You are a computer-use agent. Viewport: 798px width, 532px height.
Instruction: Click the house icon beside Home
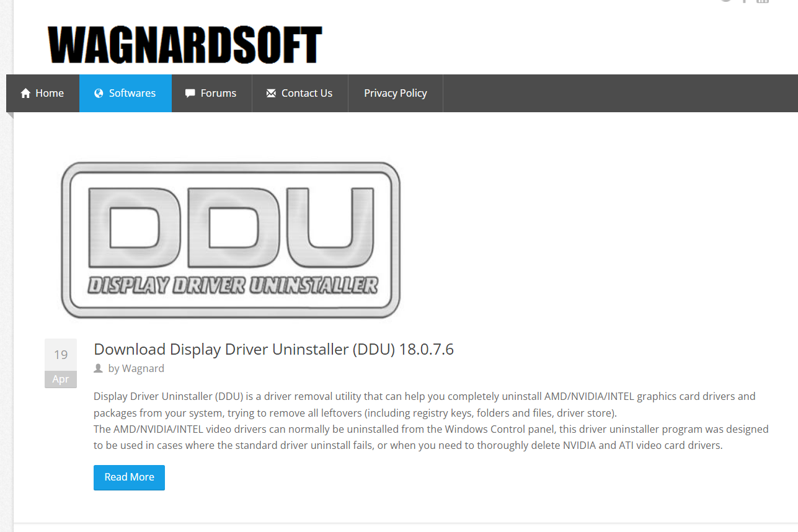pyautogui.click(x=25, y=94)
